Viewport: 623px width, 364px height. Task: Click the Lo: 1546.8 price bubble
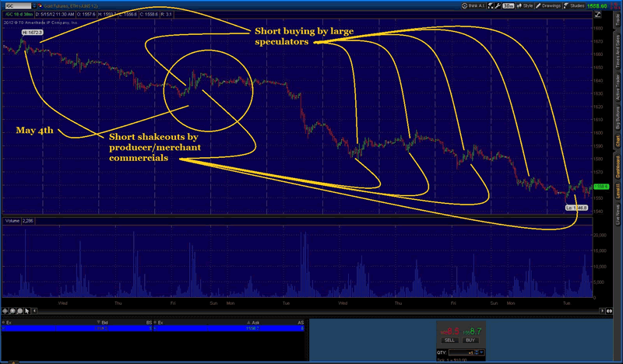[x=576, y=208]
